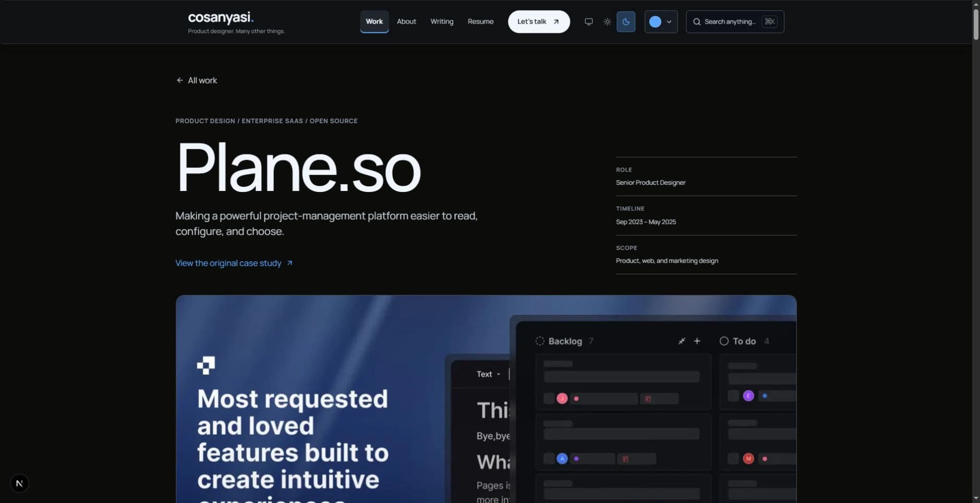Open the Work nav tab
This screenshot has height=503, width=980.
tap(374, 21)
